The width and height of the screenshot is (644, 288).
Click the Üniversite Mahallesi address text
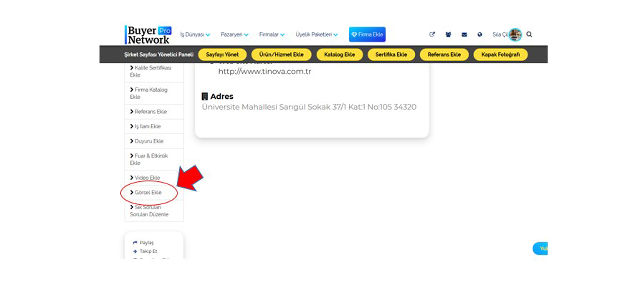coord(309,107)
